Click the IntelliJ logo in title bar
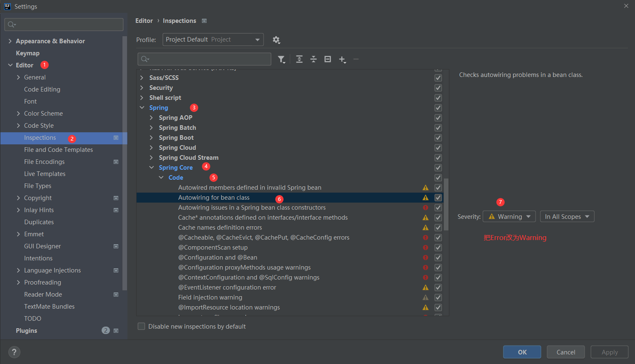This screenshot has width=635, height=364. tap(7, 6)
